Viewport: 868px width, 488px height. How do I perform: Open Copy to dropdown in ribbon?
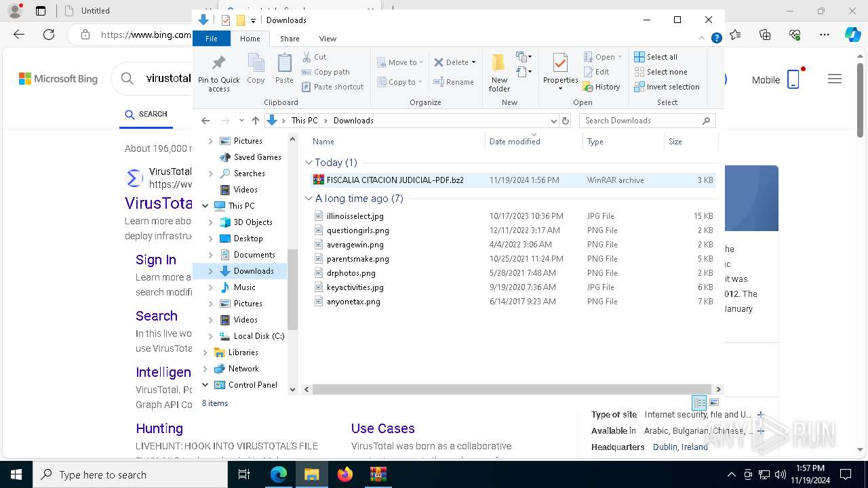(400, 82)
